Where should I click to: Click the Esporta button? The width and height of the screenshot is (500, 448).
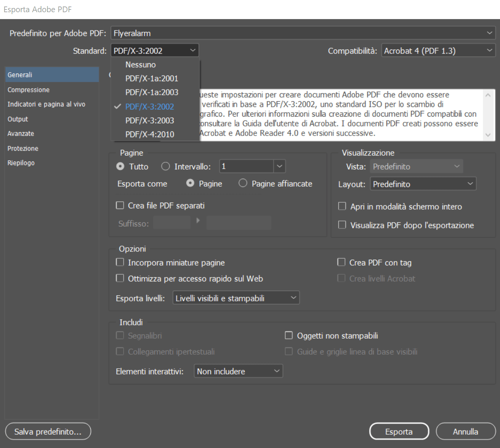399,432
